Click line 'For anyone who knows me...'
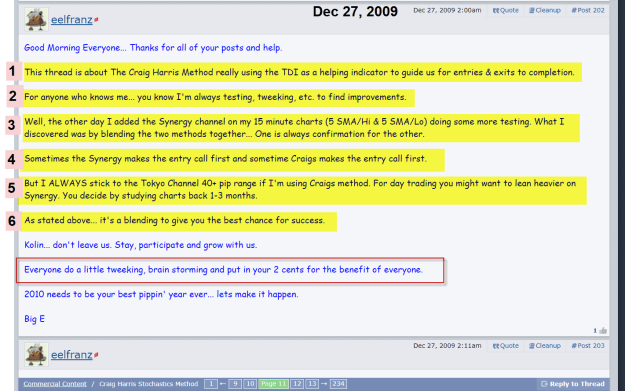Screen dimensions: 625x391 pos(215,97)
